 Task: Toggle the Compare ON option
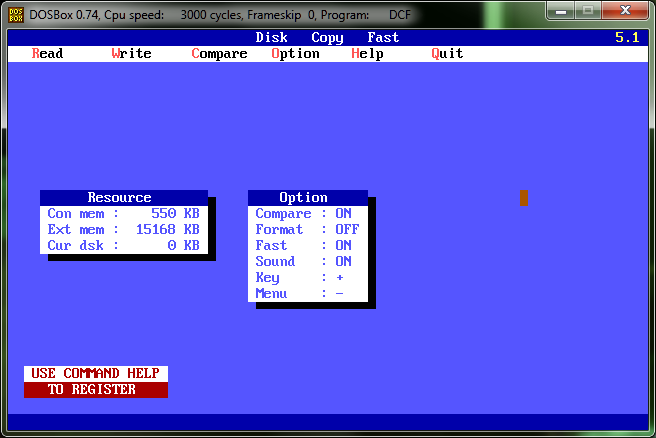tap(307, 214)
